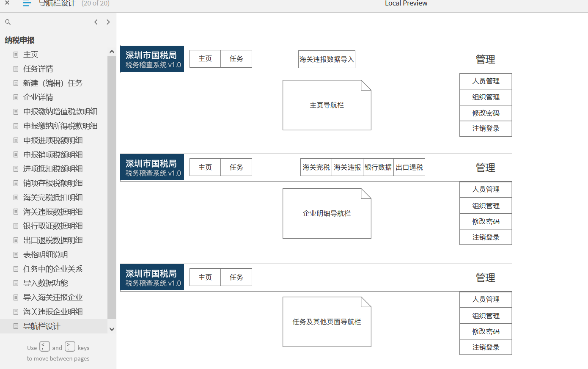Choose 修改密码 under the first 管理 menu
This screenshot has height=369, width=588.
486,113
